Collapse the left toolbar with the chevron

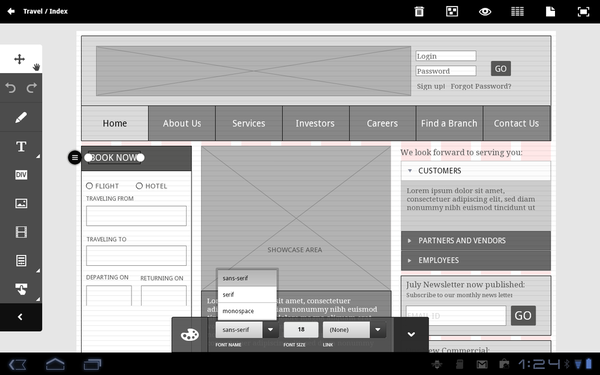point(20,317)
